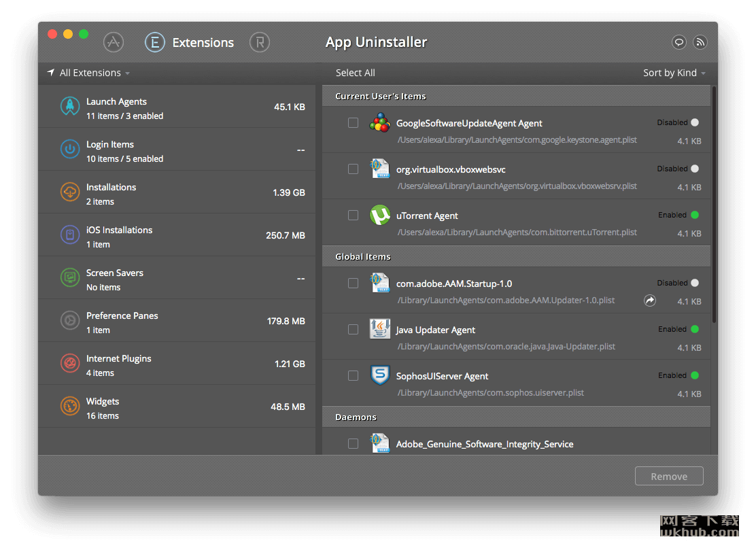Click the Global Items section header
Viewport: 756px width, 550px height.
(x=517, y=257)
